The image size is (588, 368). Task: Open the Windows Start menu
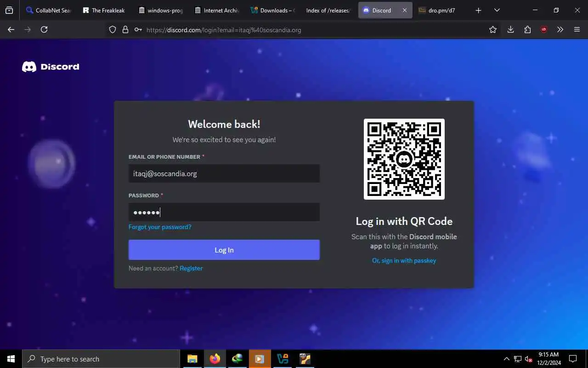click(11, 359)
